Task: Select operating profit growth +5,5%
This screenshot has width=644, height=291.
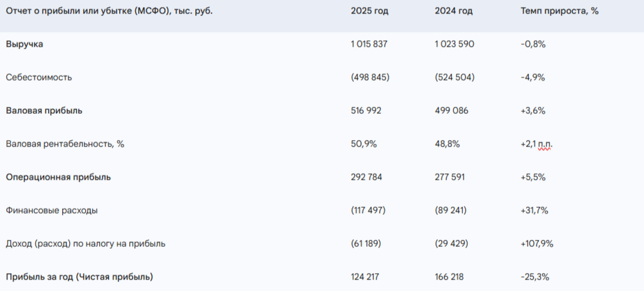Action: pos(533,177)
